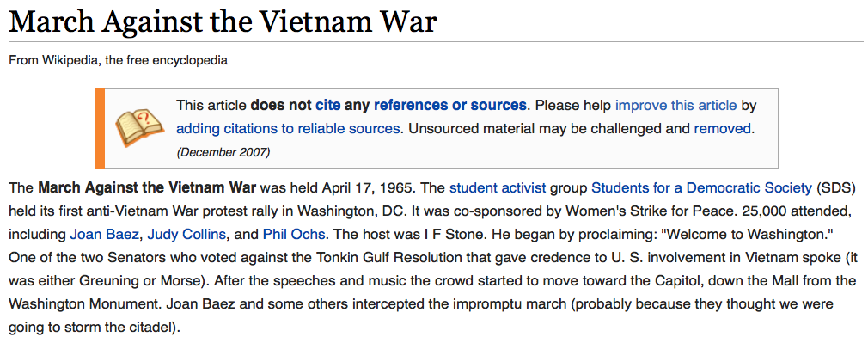
Task: Click the page title "March Against the Vietnam War"
Action: [223, 21]
